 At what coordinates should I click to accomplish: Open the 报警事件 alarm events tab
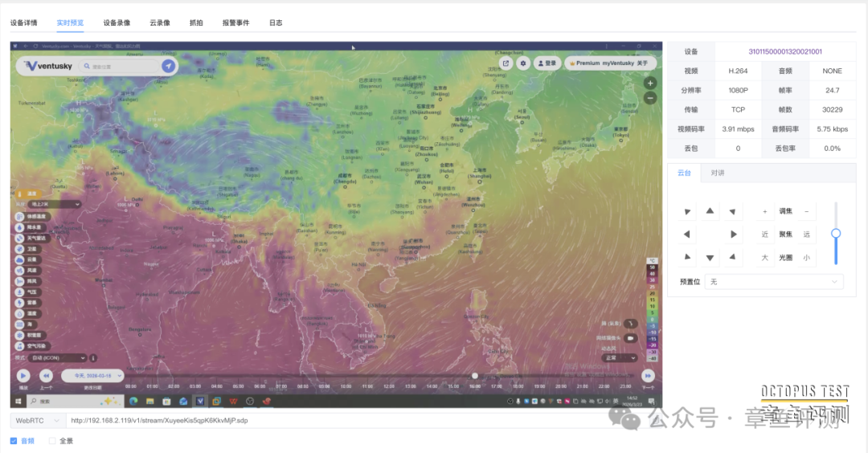235,22
